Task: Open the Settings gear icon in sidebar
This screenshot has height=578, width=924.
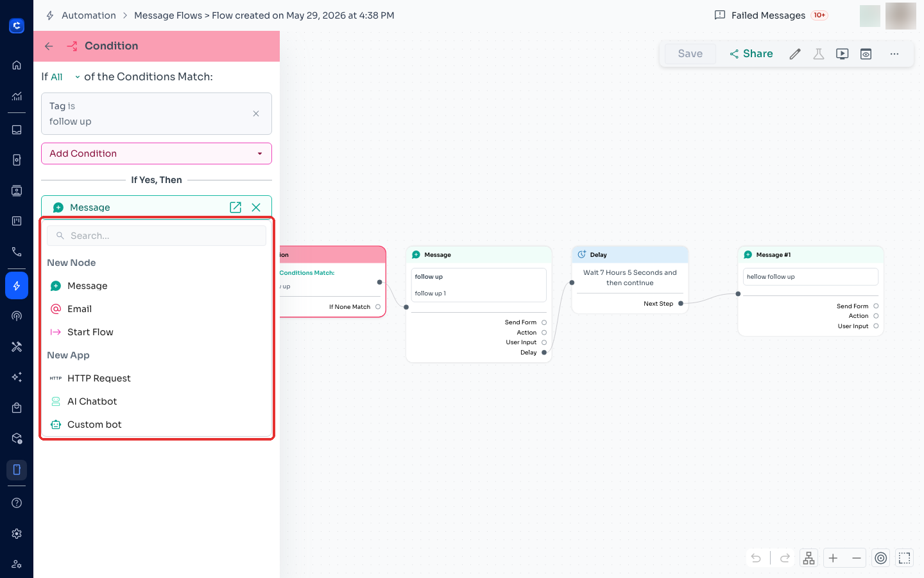Action: coord(17,534)
